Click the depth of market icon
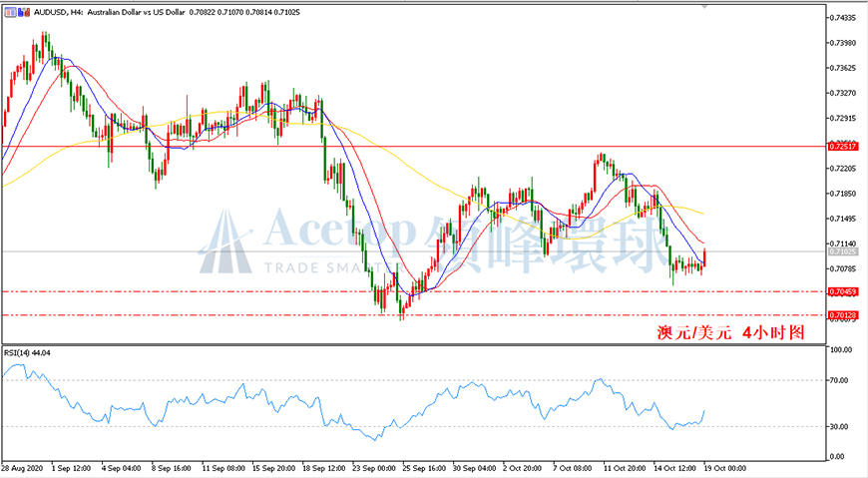Viewport: 868px width, 478px height. coord(24,12)
